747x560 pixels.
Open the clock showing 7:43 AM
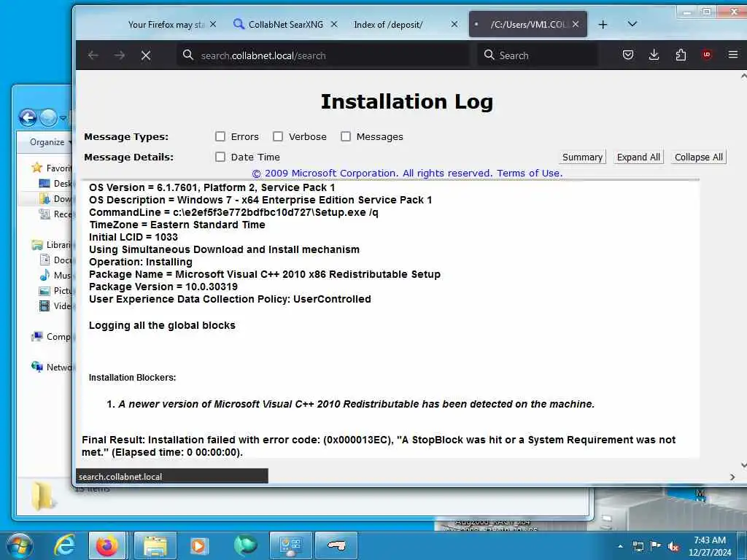coord(710,546)
